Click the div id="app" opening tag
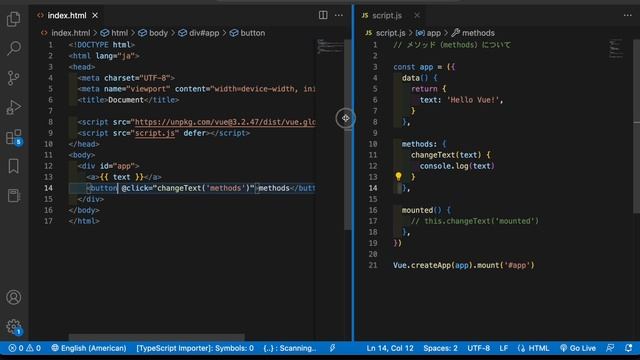This screenshot has height=360, width=640. [x=108, y=166]
